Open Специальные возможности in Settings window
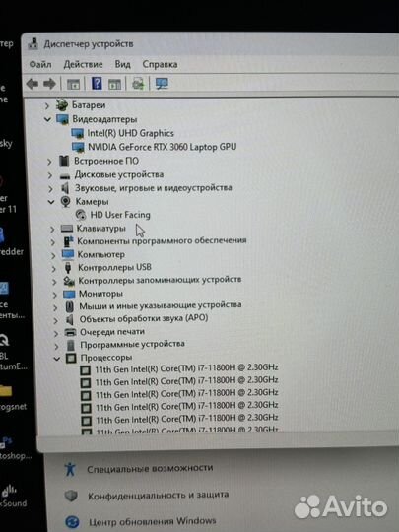399x532 pixels. [x=150, y=469]
